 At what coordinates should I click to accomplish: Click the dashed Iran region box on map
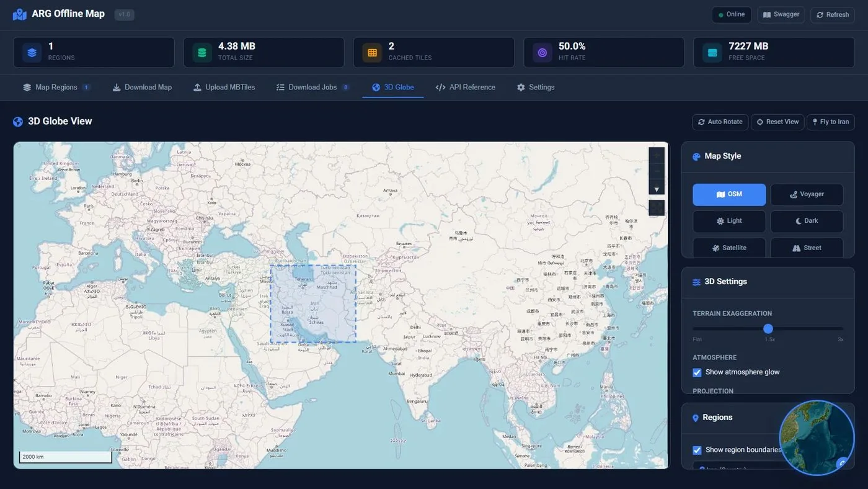click(x=313, y=303)
